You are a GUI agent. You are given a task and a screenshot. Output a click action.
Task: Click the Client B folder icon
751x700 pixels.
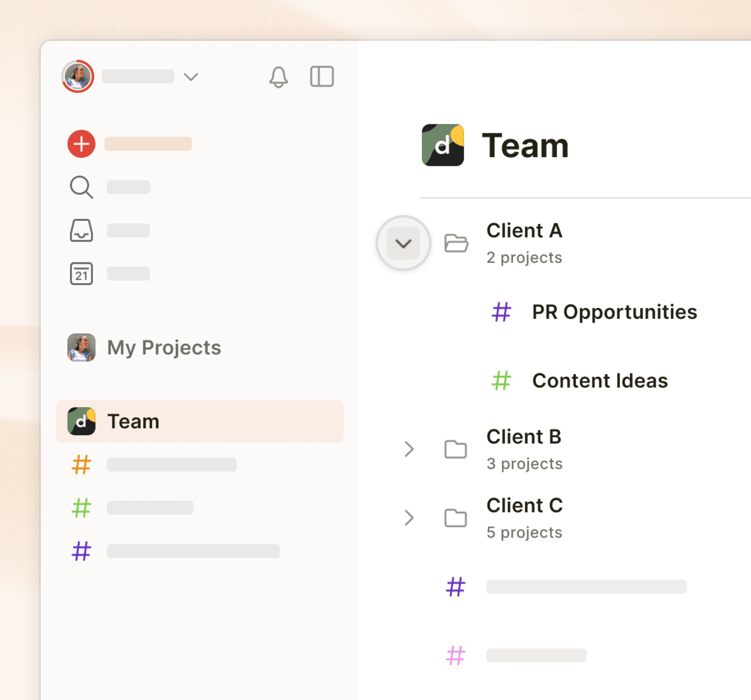(x=456, y=449)
